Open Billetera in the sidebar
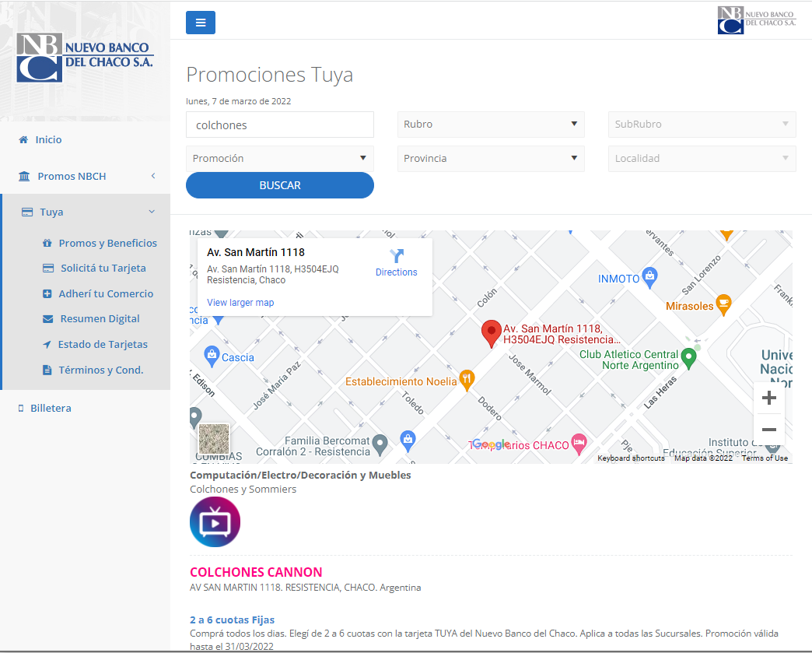 (x=51, y=408)
